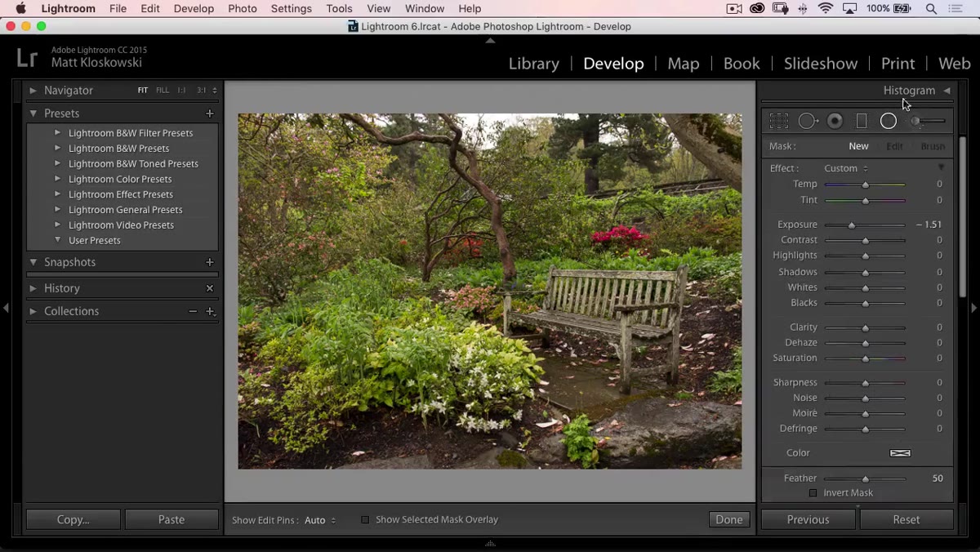Click the Done button
980x552 pixels.
729,519
